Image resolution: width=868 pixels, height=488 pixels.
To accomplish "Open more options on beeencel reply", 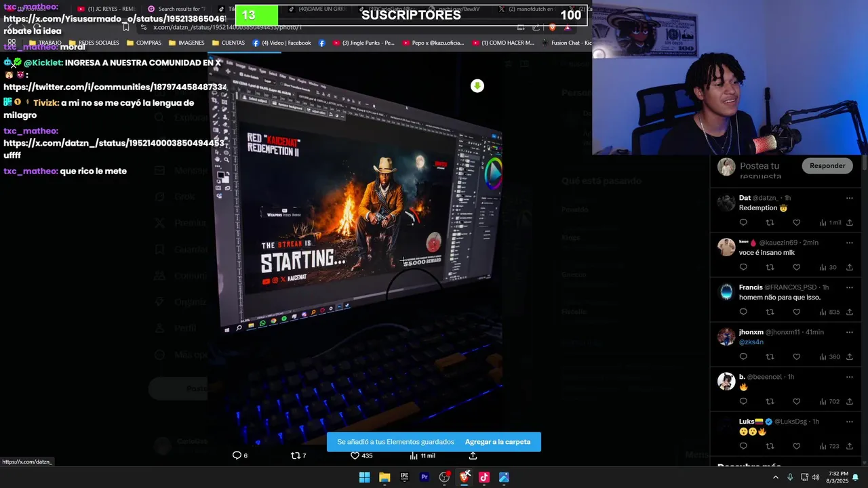I will pos(849,377).
